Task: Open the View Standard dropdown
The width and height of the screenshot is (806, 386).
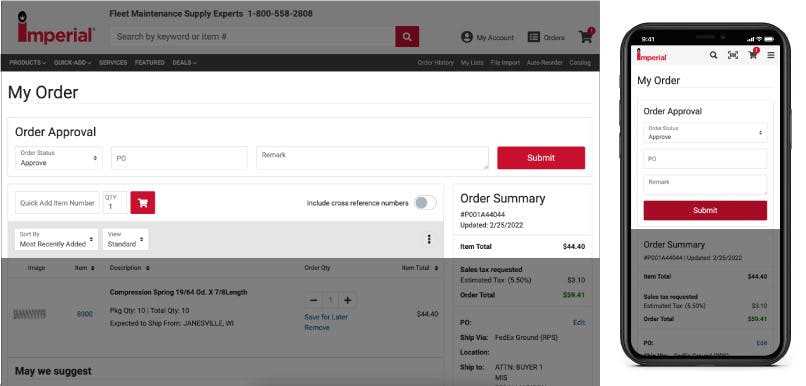Action: tap(125, 240)
